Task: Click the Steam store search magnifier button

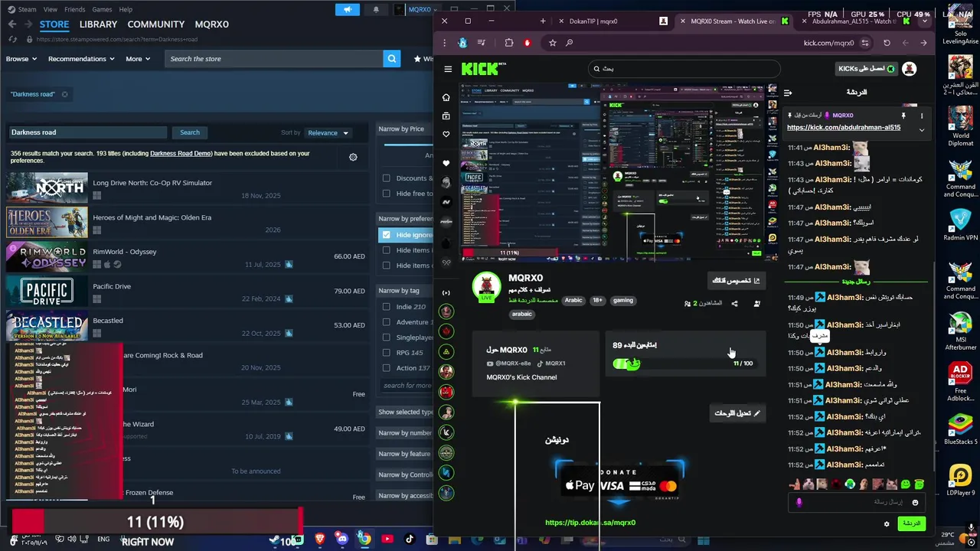Action: (391, 59)
